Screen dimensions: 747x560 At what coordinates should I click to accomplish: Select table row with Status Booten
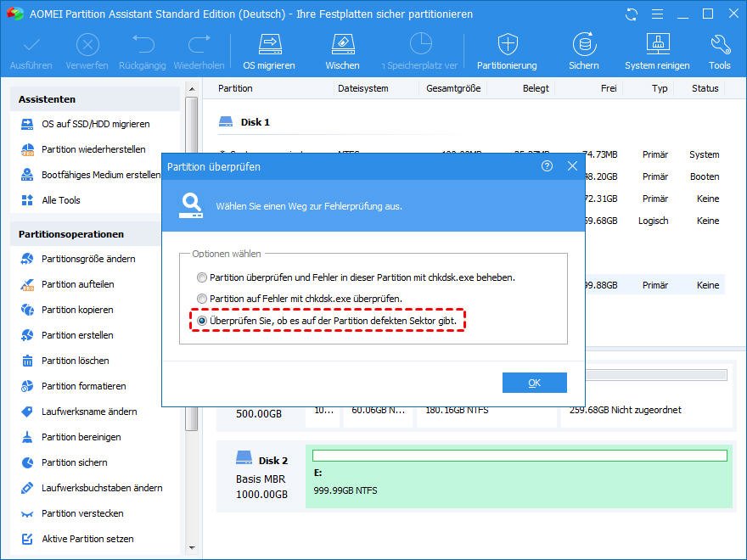click(x=655, y=176)
